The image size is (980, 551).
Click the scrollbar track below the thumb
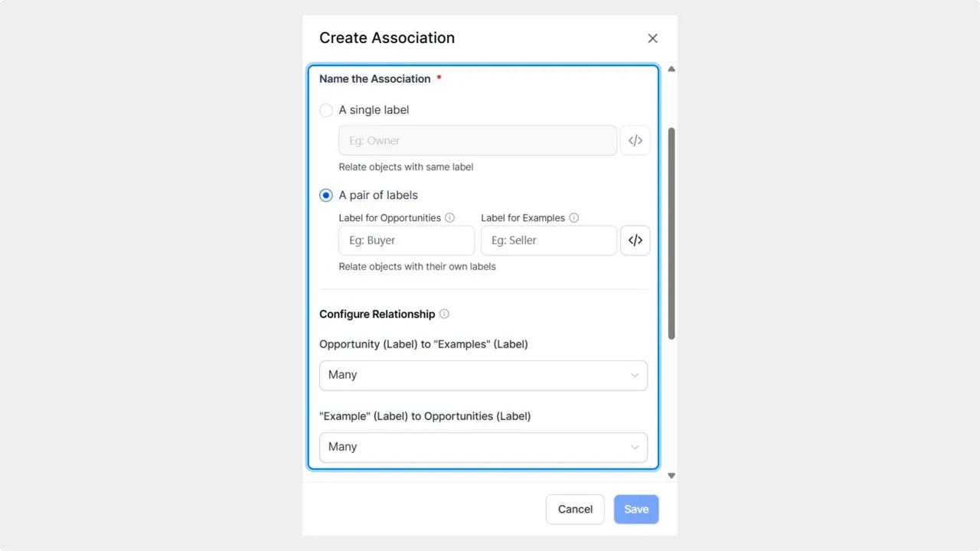coord(671,406)
